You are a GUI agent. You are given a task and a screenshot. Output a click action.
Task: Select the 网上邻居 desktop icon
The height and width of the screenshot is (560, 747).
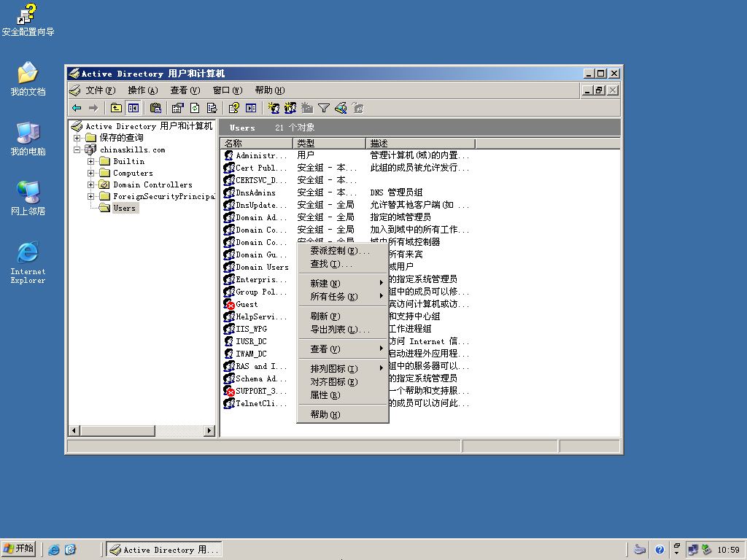[x=28, y=198]
